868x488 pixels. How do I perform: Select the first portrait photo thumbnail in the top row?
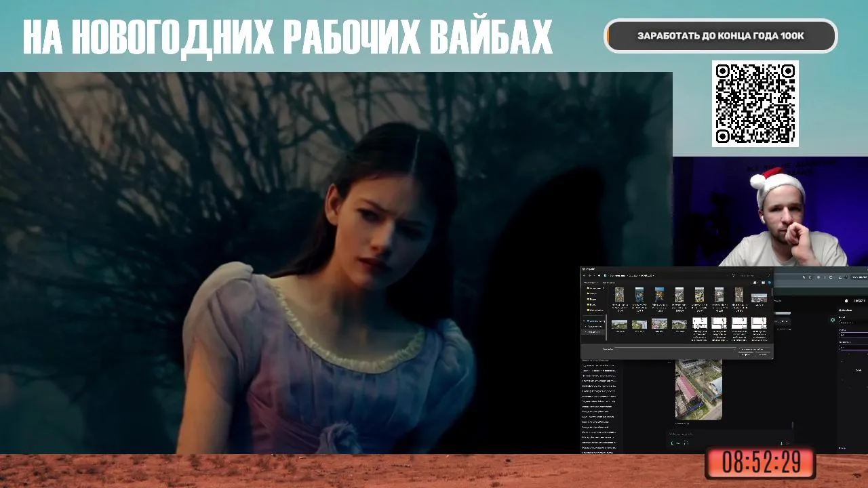(x=619, y=295)
